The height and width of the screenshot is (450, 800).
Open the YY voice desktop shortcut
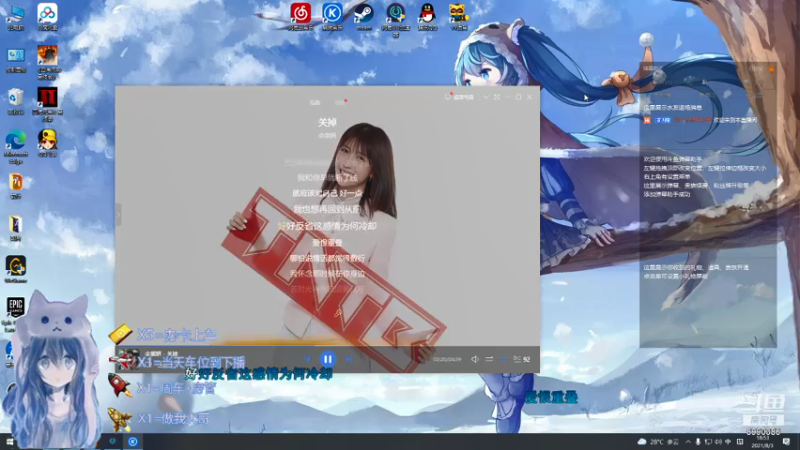459,17
